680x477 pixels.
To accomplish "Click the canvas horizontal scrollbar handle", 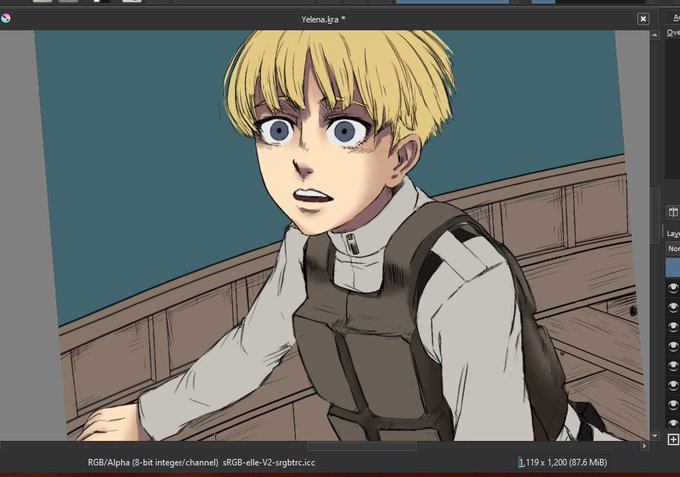I will tap(362, 446).
